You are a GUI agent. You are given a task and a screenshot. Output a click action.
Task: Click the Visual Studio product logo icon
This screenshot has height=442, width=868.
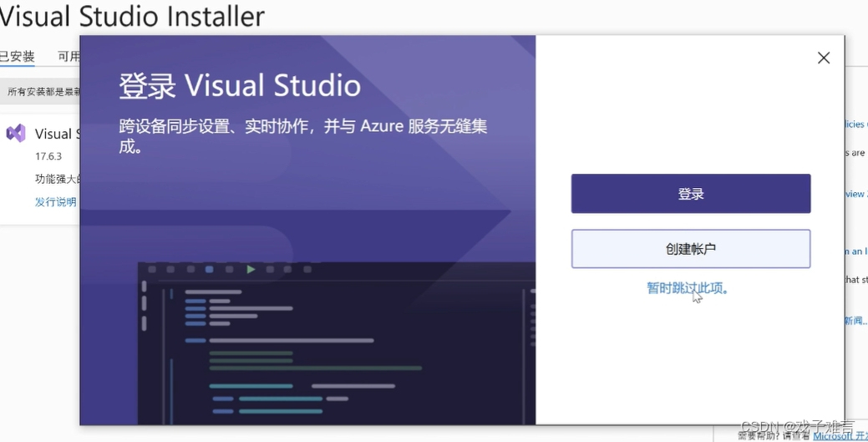coord(16,134)
